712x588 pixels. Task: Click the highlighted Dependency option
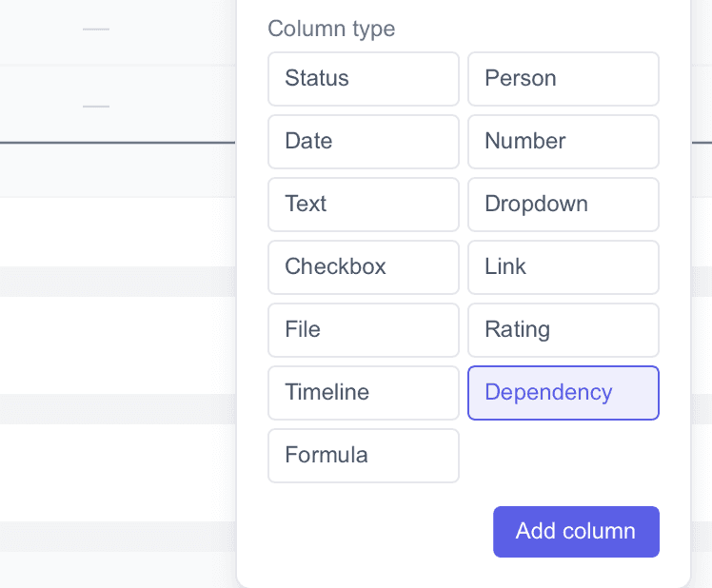coord(563,393)
